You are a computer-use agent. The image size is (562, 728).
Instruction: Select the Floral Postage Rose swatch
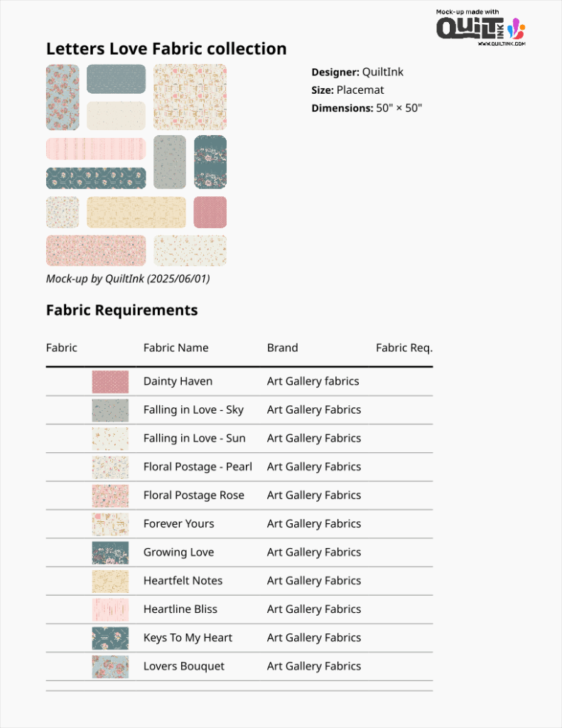110,496
